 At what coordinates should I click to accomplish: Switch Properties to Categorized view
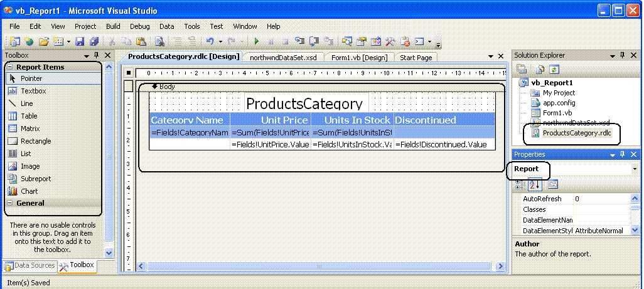[520, 184]
